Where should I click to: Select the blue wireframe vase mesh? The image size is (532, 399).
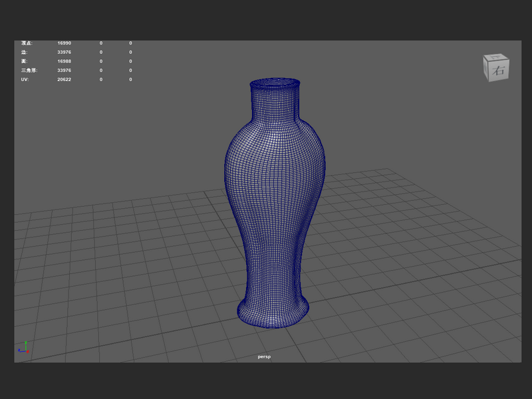pos(275,203)
